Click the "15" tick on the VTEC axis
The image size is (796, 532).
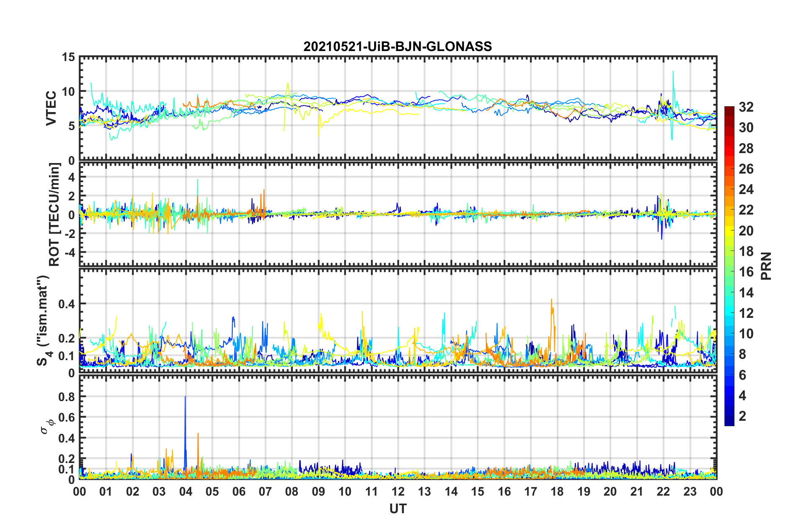(68, 57)
